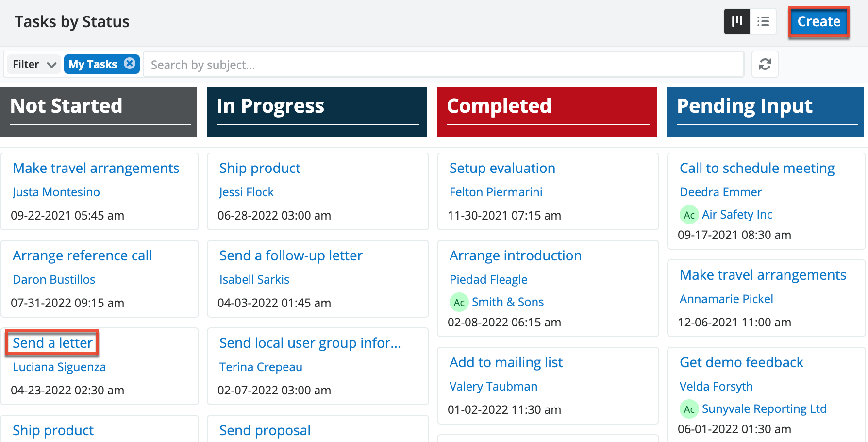This screenshot has height=442, width=868.
Task: Click the Create button
Action: point(818,21)
